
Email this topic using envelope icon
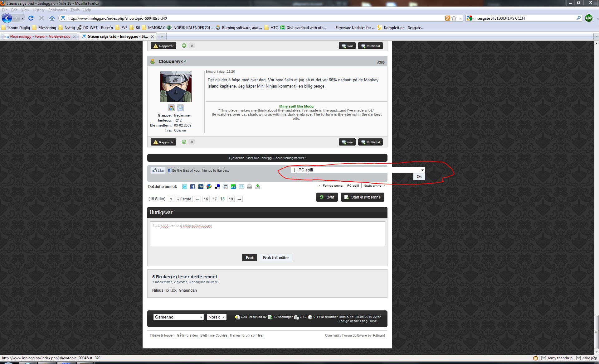coord(241,187)
